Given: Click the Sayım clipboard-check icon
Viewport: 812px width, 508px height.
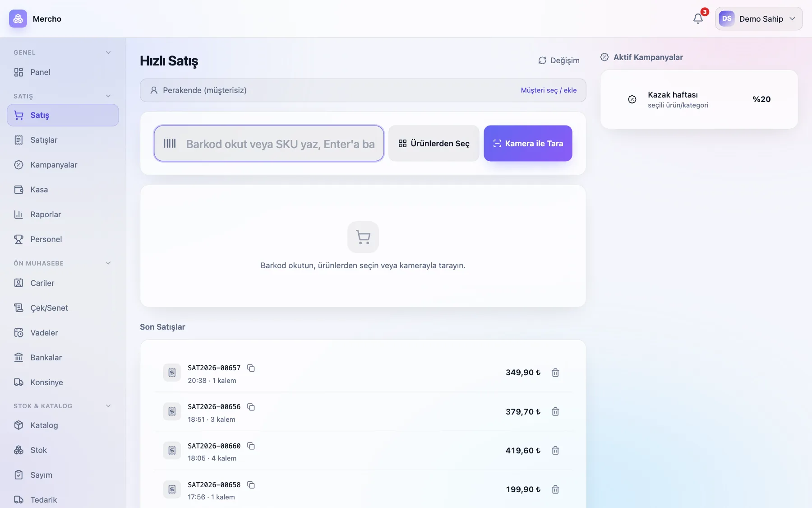Looking at the screenshot, I should [x=18, y=475].
